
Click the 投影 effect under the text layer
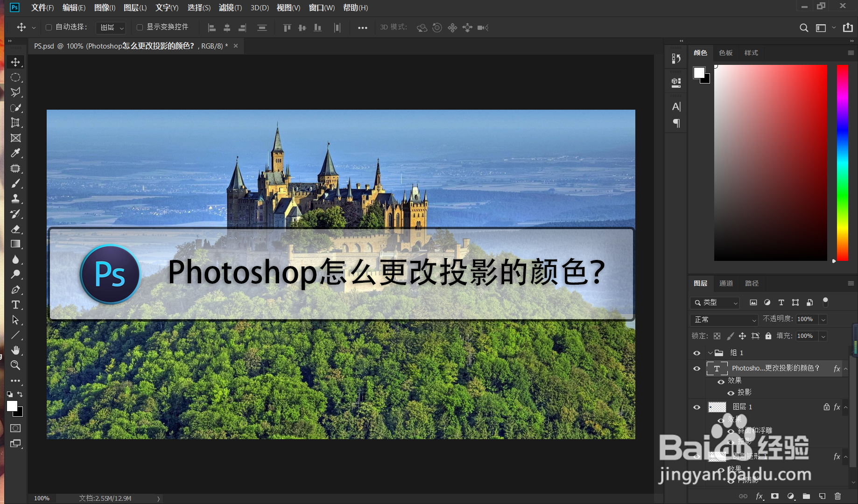[744, 392]
